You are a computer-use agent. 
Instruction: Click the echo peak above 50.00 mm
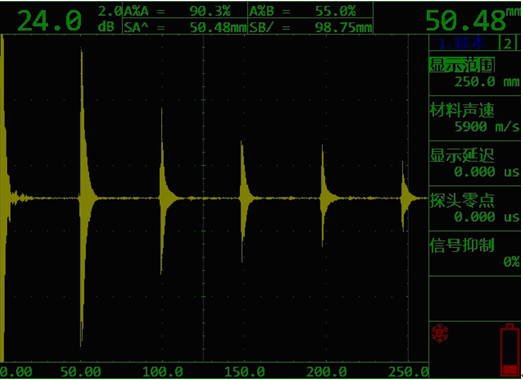point(82,52)
